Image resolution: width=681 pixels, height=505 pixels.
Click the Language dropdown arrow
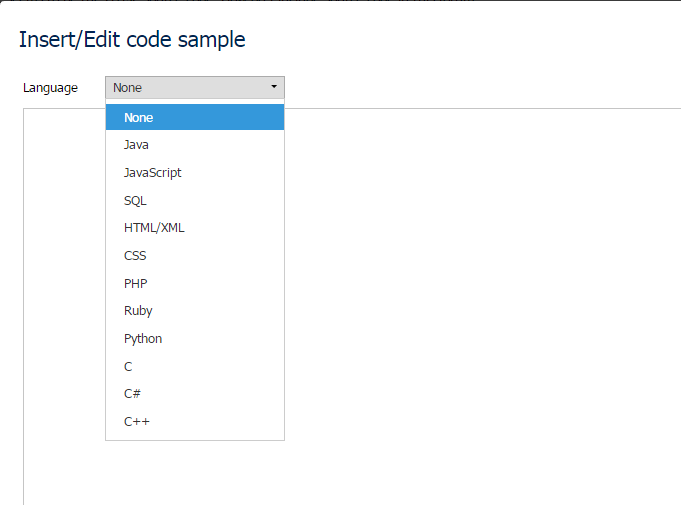point(274,87)
